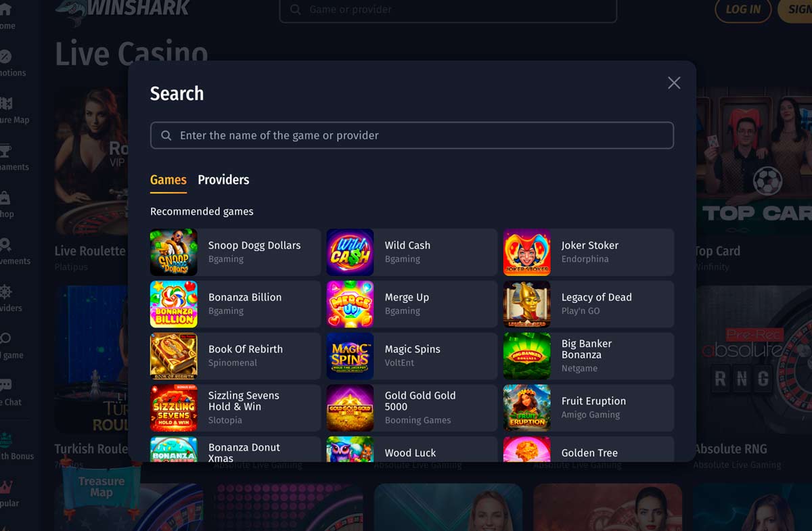Focus the top Game or provider search bar
The height and width of the screenshot is (531, 812).
(x=448, y=10)
